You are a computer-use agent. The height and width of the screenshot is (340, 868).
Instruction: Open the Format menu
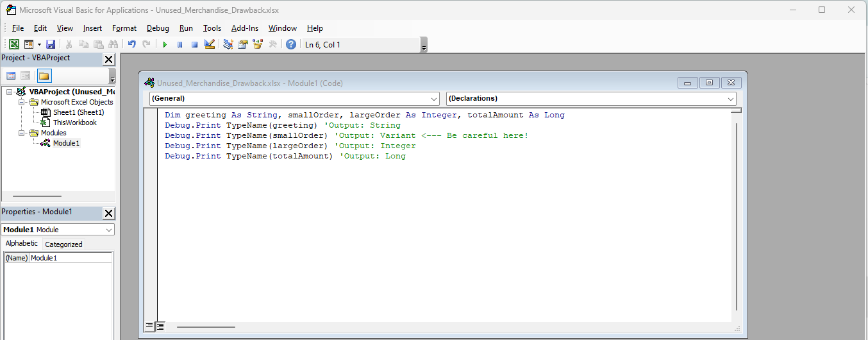pos(124,28)
